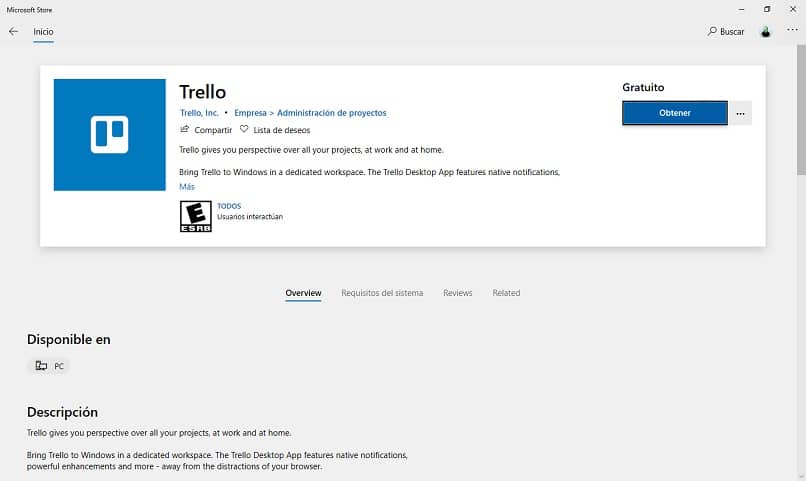Image resolution: width=806 pixels, height=481 pixels.
Task: Click the Trello app logo
Action: coord(109,134)
